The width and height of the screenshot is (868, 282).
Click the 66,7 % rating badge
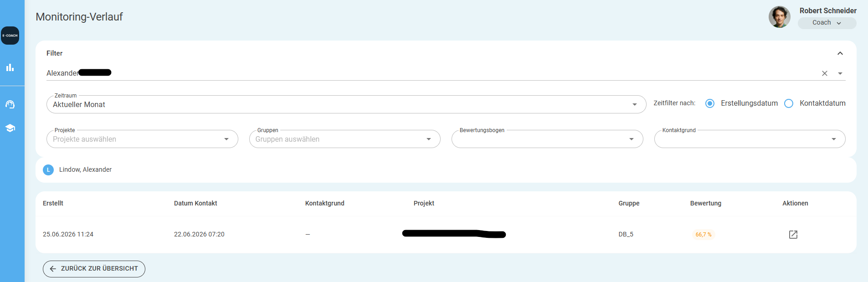coord(704,235)
